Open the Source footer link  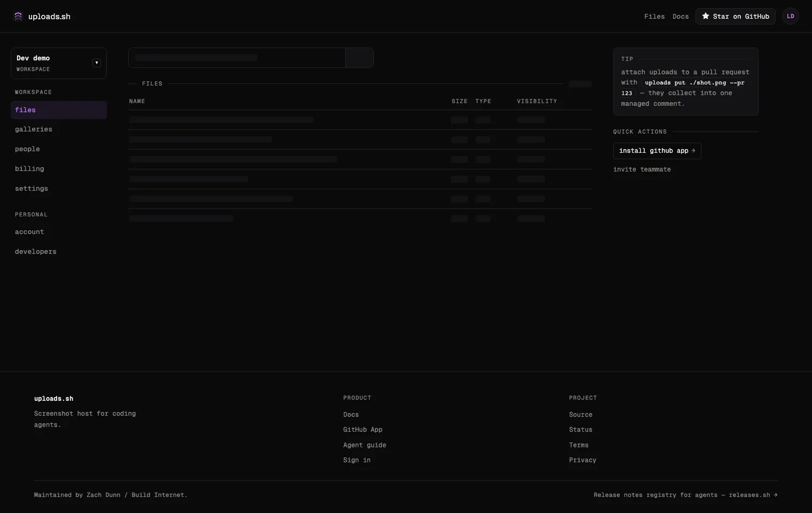(581, 415)
